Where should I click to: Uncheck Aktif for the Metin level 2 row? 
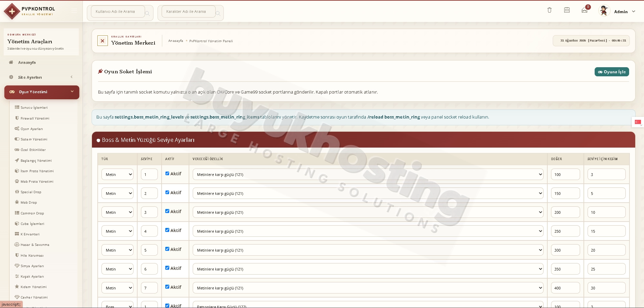tap(167, 192)
